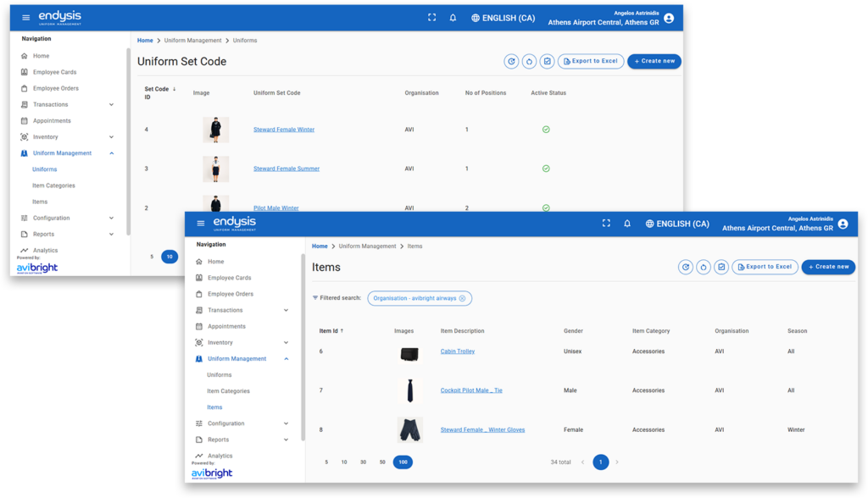
Task: Open notifications bell in Items window
Action: click(x=627, y=224)
